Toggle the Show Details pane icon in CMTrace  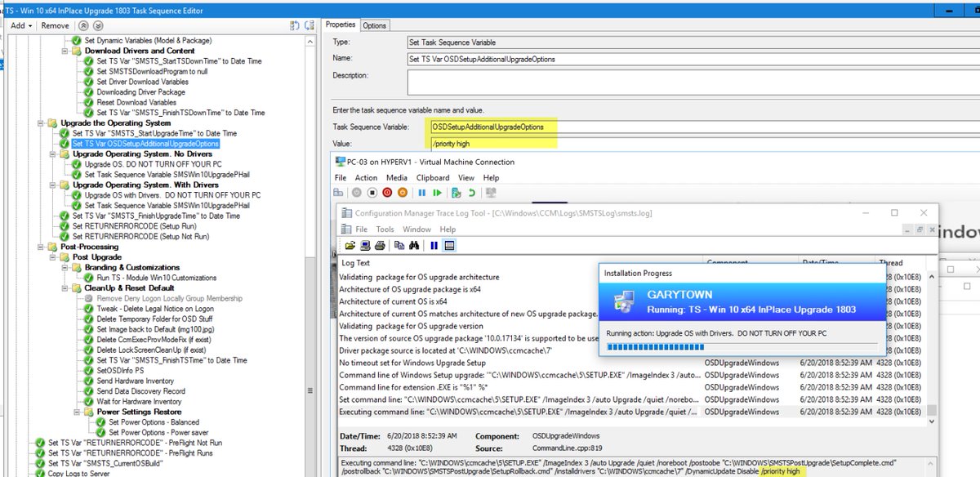[449, 245]
